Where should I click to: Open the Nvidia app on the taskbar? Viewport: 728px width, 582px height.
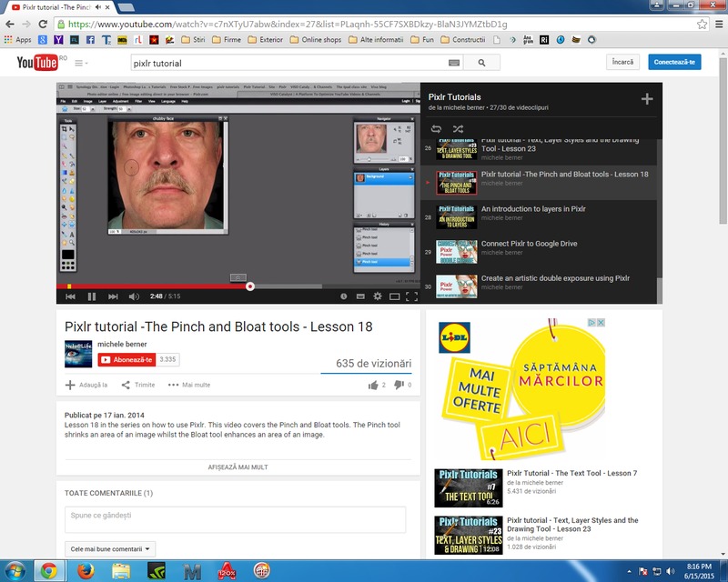[157, 571]
